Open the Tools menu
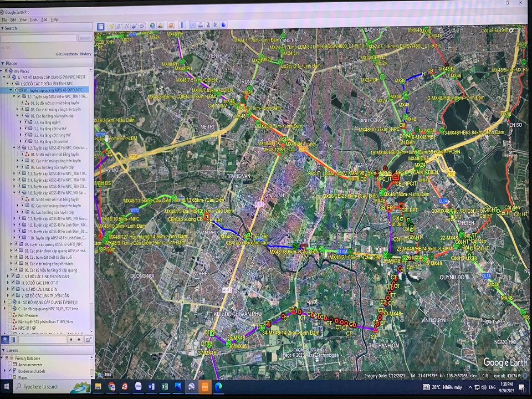The width and height of the screenshot is (532, 399). tap(34, 19)
